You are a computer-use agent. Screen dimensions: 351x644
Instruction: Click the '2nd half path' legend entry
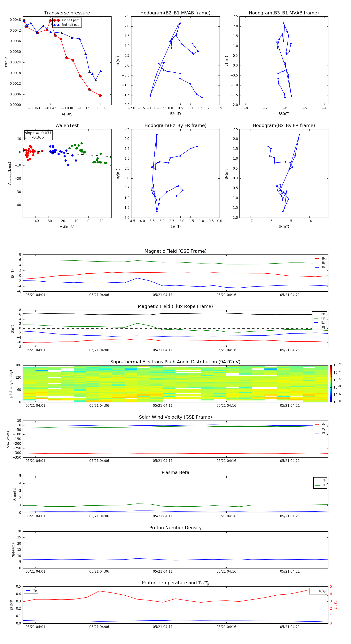[67, 25]
